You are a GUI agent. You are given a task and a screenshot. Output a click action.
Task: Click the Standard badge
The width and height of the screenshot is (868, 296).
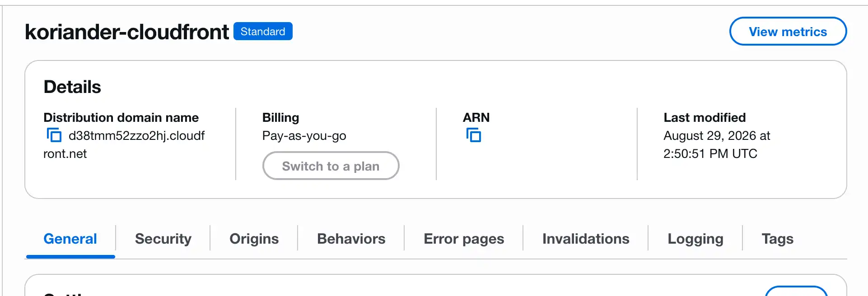click(263, 31)
